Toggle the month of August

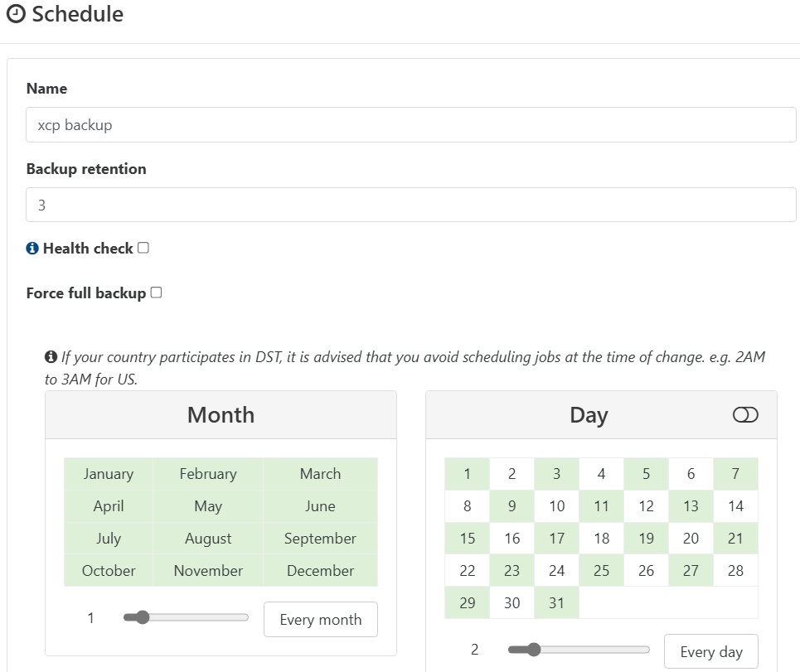[x=208, y=539]
